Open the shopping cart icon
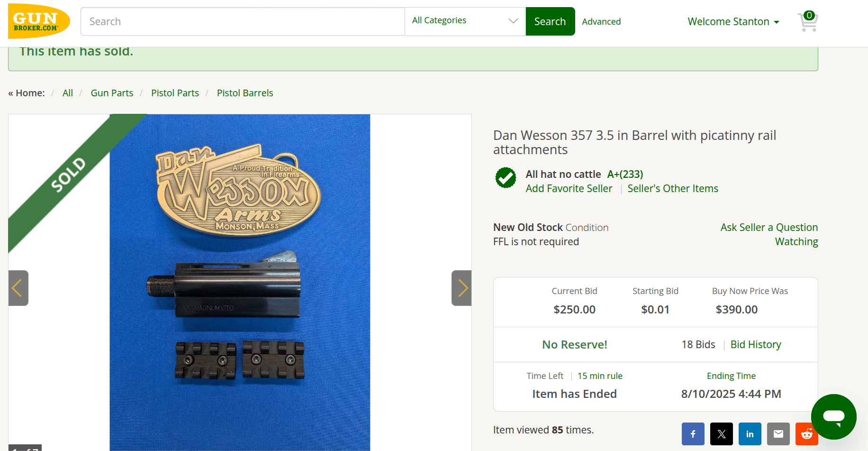This screenshot has width=868, height=451. pyautogui.click(x=808, y=21)
